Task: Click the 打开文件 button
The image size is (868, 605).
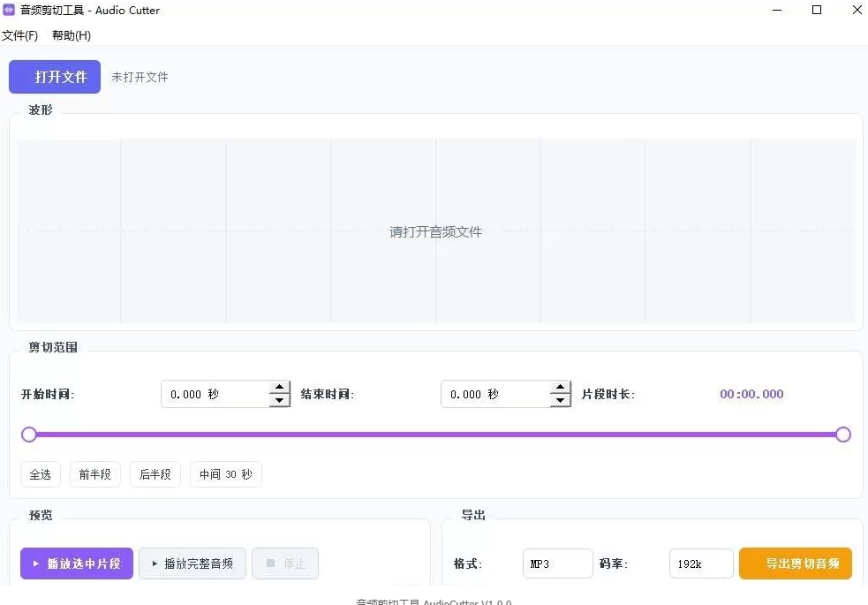Action: click(x=55, y=77)
